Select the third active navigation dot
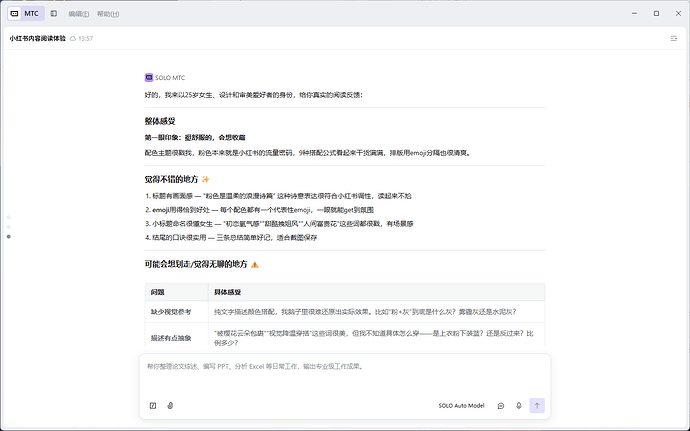The width and height of the screenshot is (690, 431). (x=9, y=237)
